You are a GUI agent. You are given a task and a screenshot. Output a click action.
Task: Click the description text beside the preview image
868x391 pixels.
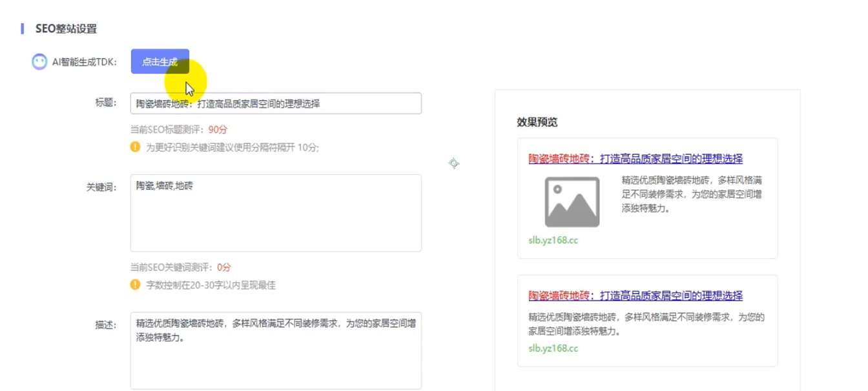click(691, 194)
